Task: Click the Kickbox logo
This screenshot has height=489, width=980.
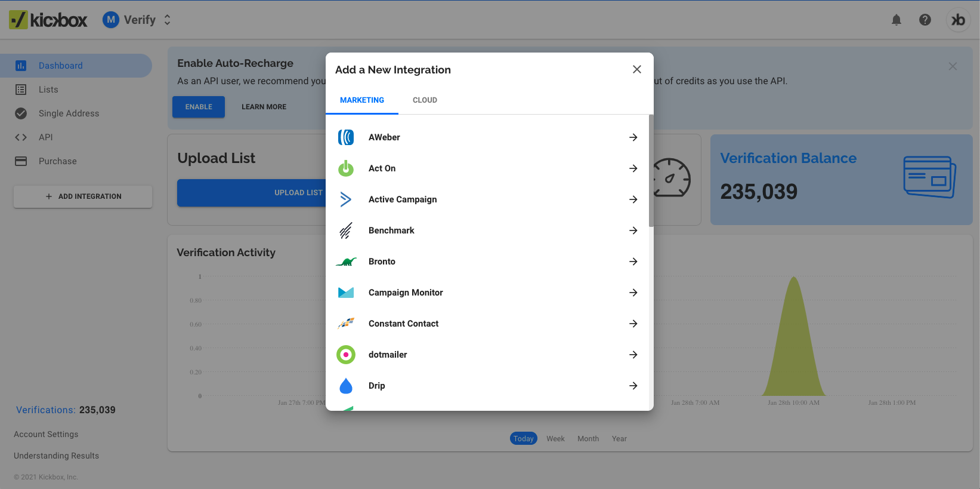Action: pyautogui.click(x=48, y=20)
